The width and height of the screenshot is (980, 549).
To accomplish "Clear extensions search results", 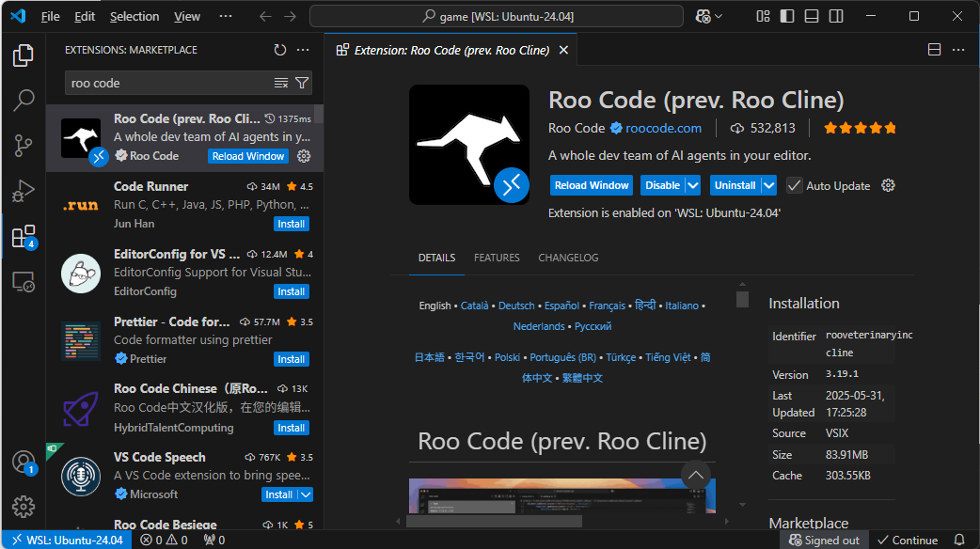I will tap(281, 83).
